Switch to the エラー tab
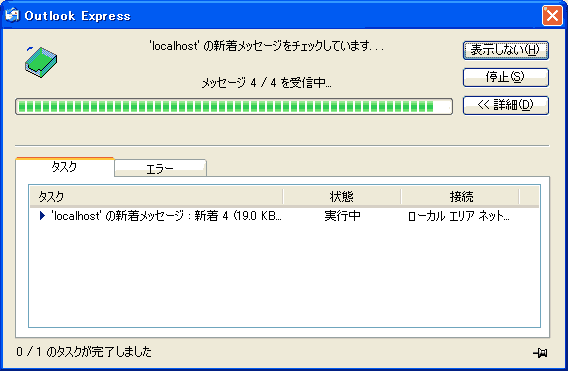This screenshot has height=371, width=568. (160, 168)
